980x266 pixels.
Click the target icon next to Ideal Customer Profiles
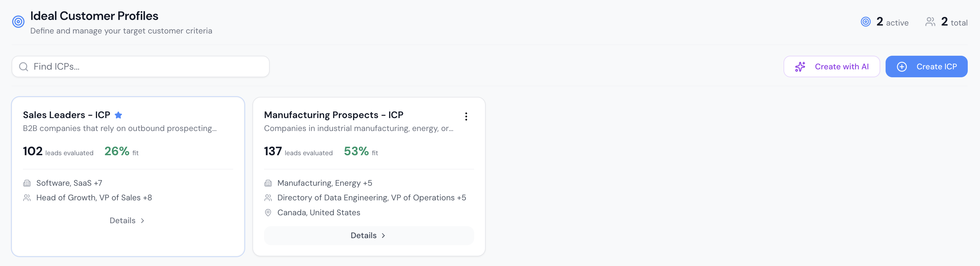point(18,22)
